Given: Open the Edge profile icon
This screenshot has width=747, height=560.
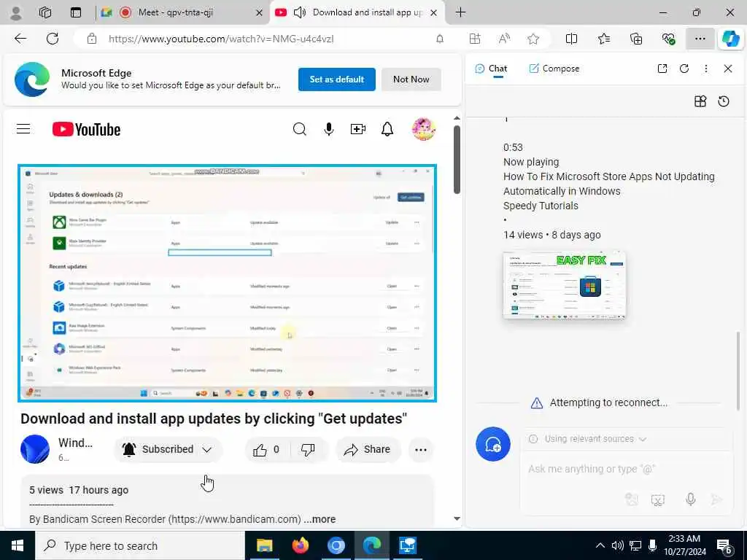Looking at the screenshot, I should (16, 12).
